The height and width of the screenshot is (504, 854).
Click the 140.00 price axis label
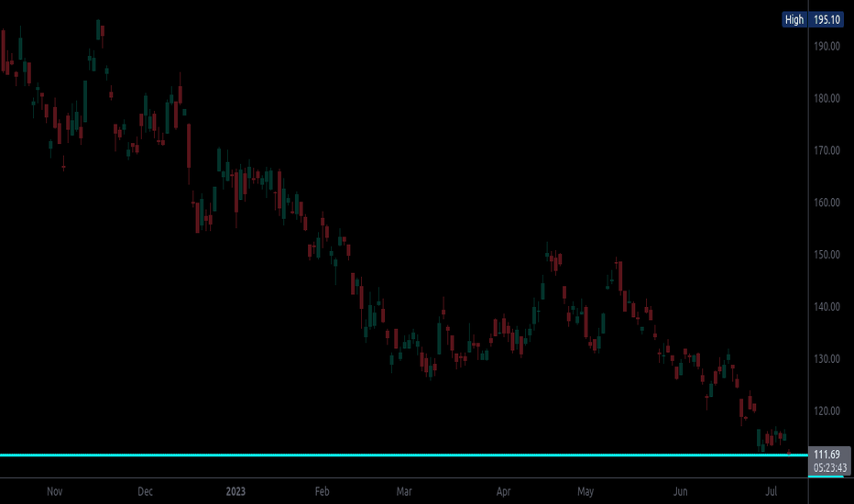pyautogui.click(x=827, y=307)
